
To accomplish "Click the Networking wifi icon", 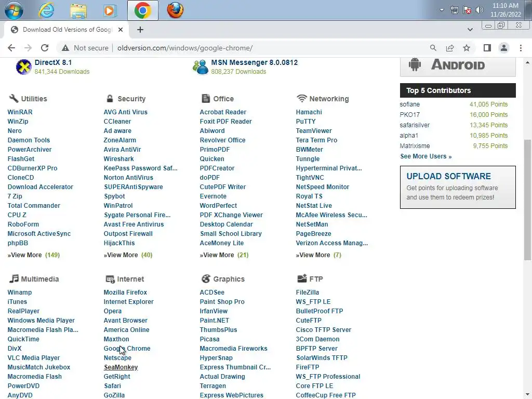I will tap(302, 98).
